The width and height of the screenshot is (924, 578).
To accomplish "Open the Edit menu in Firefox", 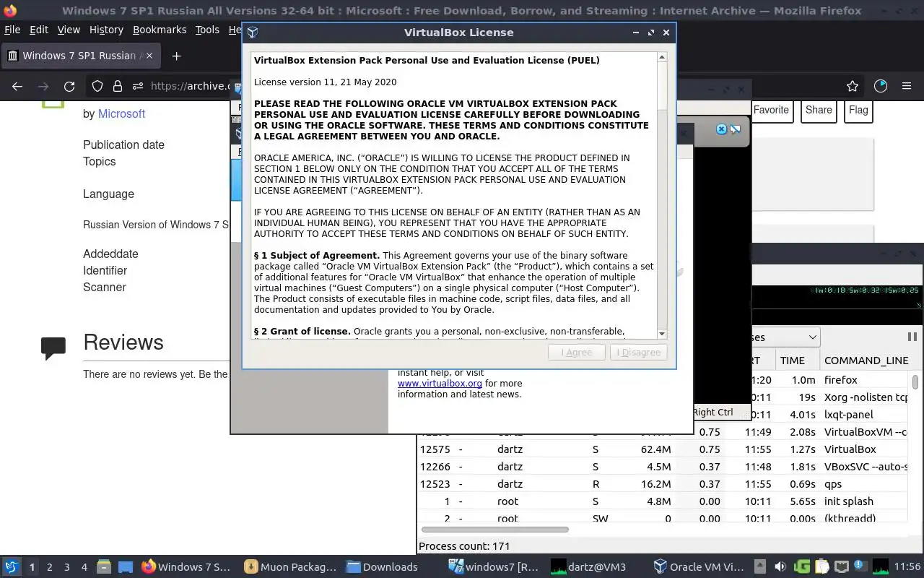I will (x=39, y=30).
